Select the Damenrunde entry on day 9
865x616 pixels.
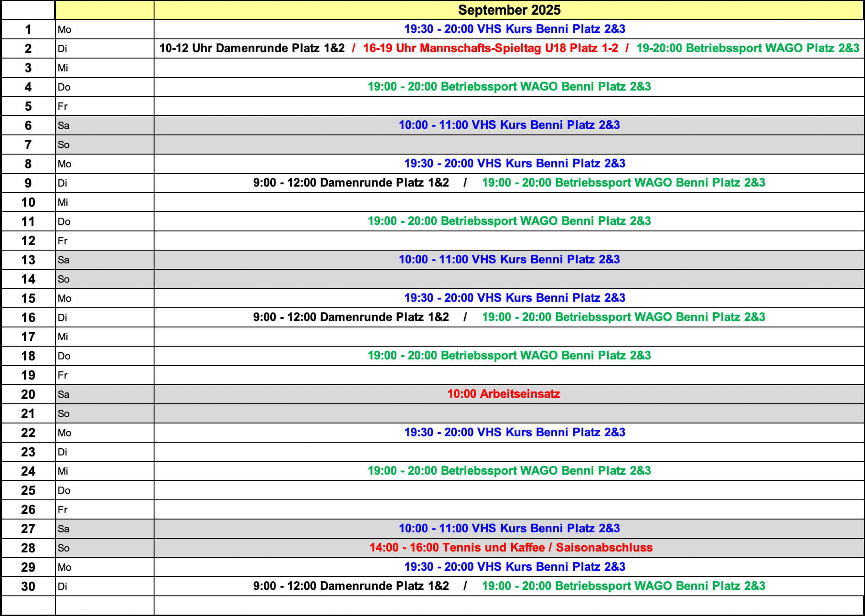(x=351, y=182)
